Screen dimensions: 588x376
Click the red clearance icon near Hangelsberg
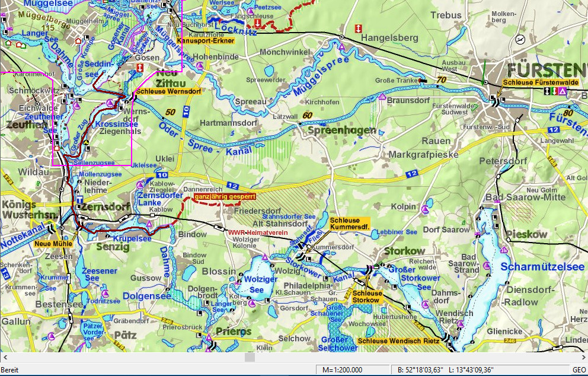coord(357,29)
